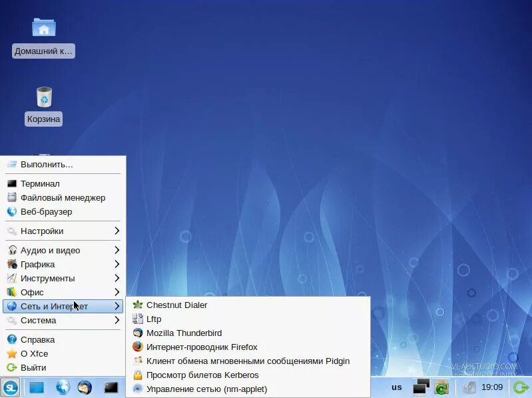Expand the Настройки submenu arrow
Image resolution: width=532 pixels, height=398 pixels.
pyautogui.click(x=117, y=231)
